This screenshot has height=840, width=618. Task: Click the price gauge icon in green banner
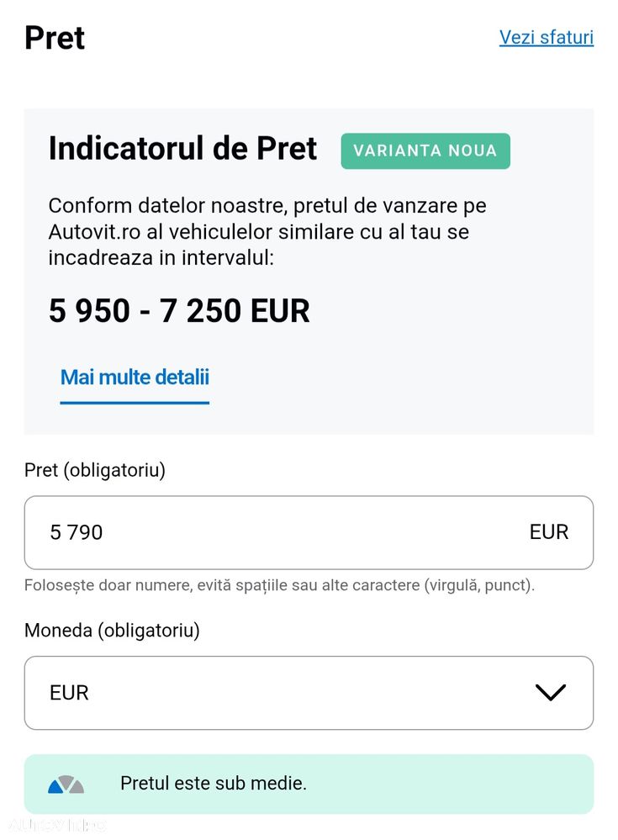click(x=66, y=785)
